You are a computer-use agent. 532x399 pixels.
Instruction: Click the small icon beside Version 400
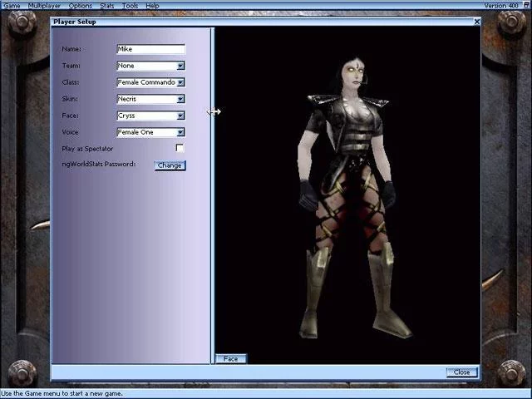coord(526,5)
